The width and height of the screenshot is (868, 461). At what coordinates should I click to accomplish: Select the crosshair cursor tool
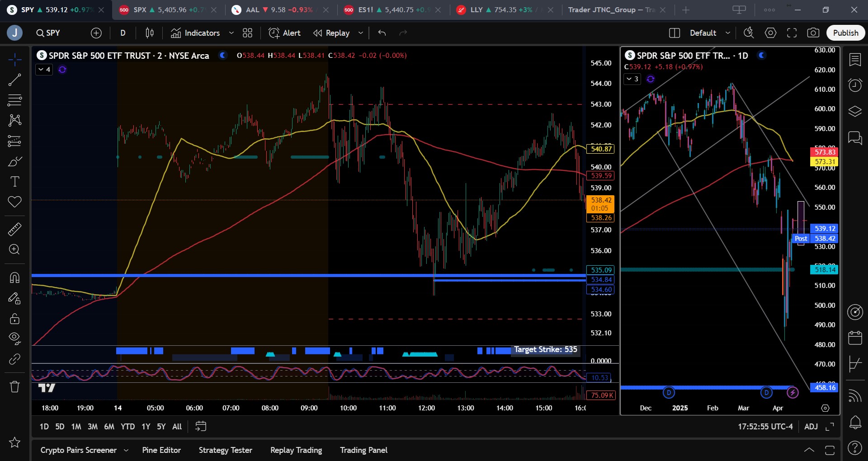14,59
